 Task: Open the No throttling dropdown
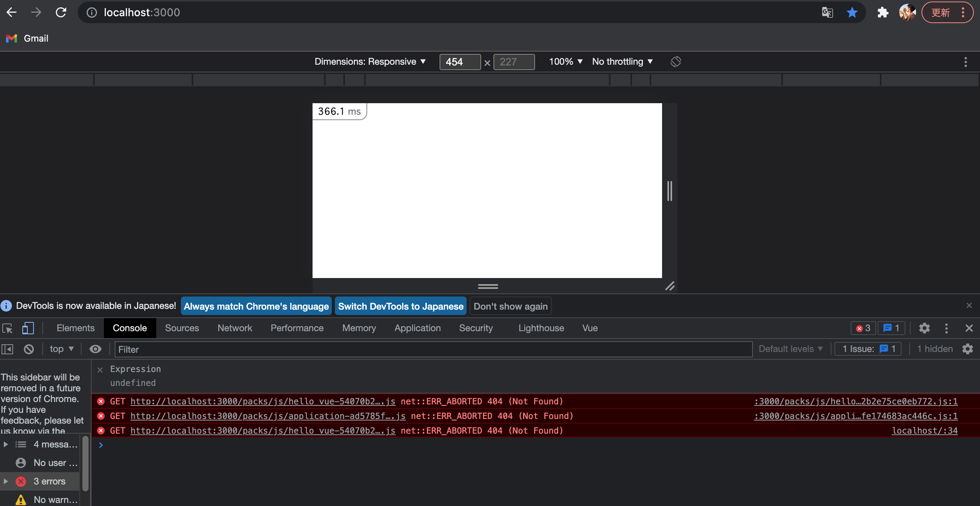[622, 62]
